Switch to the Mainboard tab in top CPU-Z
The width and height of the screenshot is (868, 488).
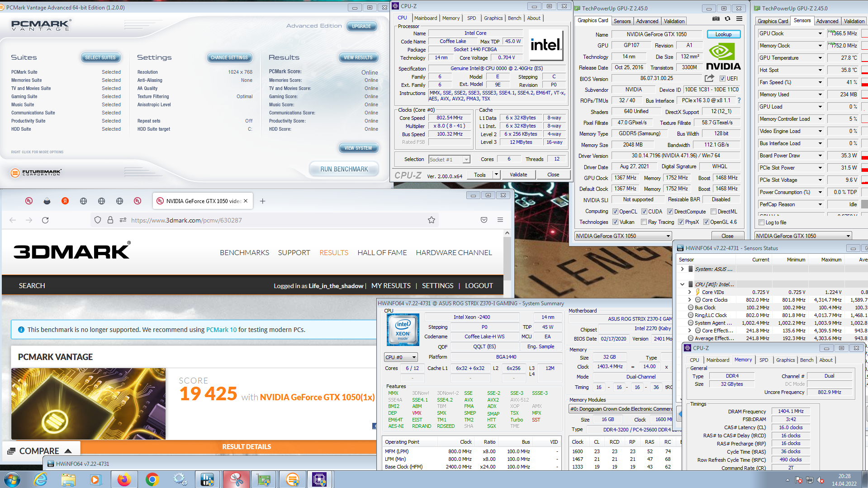[426, 18]
